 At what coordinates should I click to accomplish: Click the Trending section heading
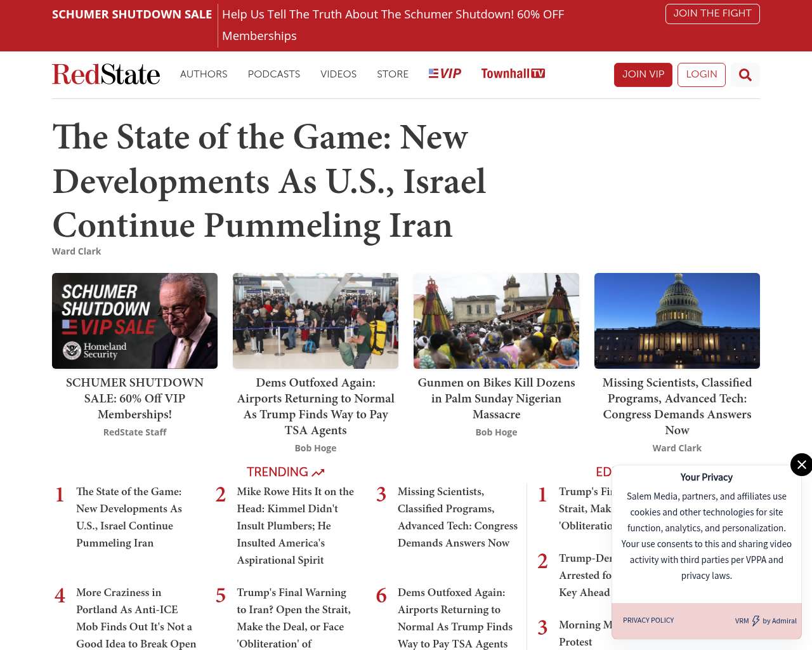coord(285,472)
